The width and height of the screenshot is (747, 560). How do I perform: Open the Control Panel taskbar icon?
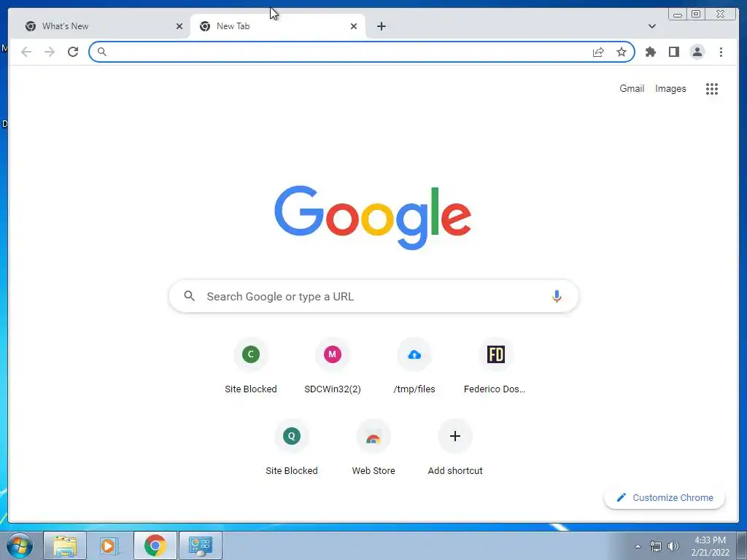click(200, 545)
